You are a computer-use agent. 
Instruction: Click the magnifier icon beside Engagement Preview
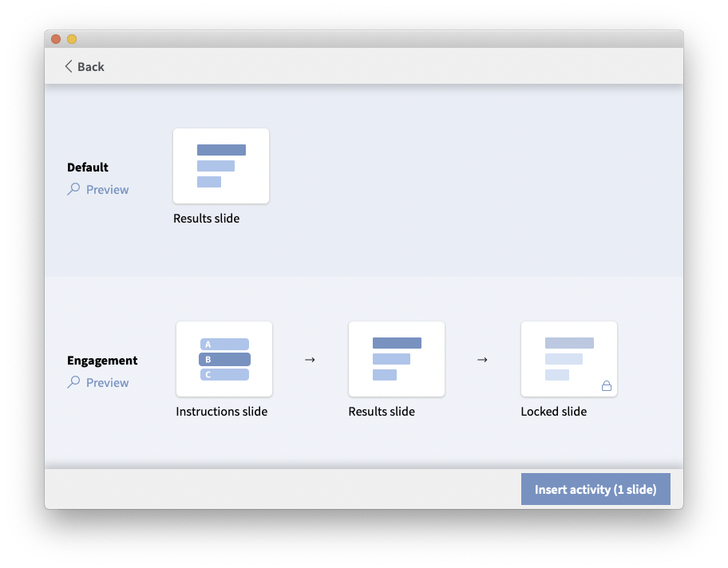coord(74,382)
